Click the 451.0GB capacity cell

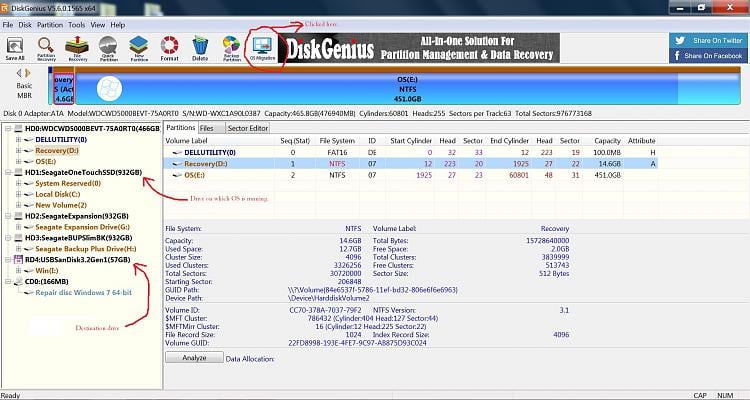click(608, 175)
